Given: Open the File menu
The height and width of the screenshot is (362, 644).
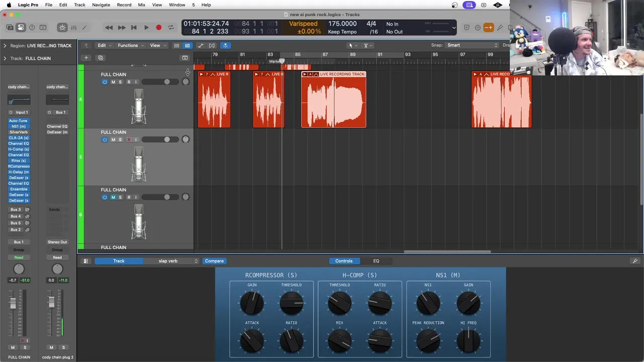Looking at the screenshot, I should coord(49,5).
